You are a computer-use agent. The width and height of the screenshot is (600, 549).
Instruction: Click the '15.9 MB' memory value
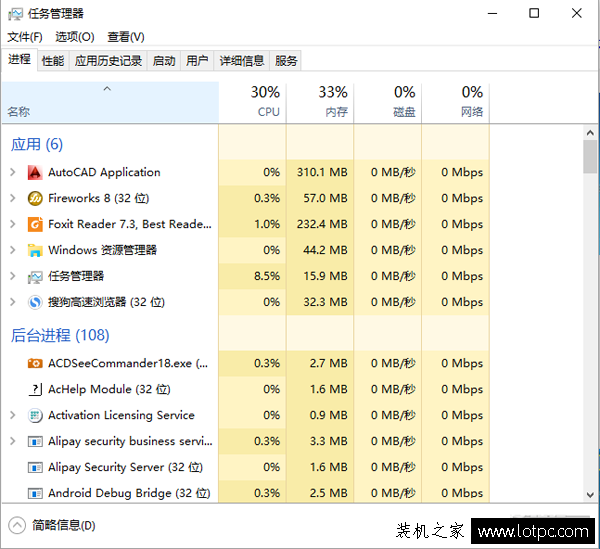(x=326, y=277)
